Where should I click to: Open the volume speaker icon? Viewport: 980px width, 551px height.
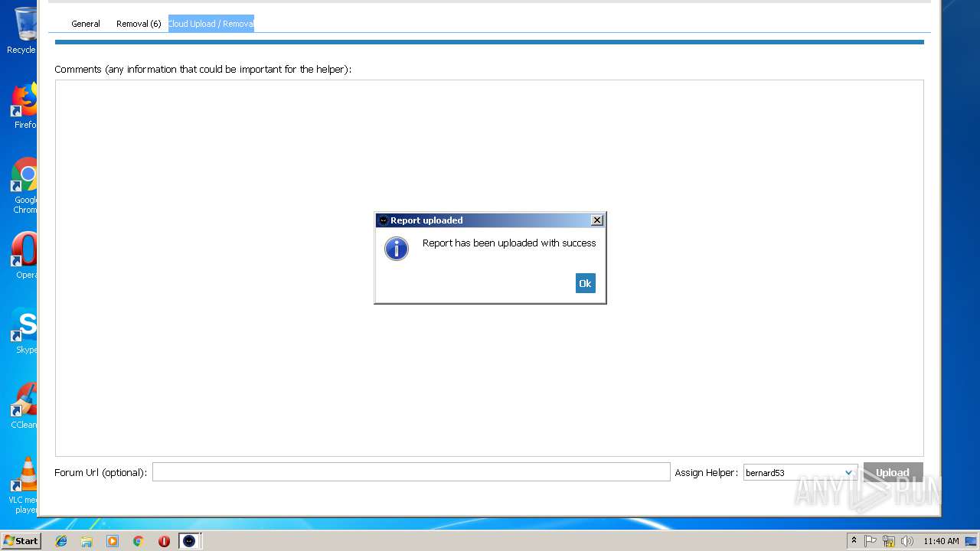click(x=907, y=541)
